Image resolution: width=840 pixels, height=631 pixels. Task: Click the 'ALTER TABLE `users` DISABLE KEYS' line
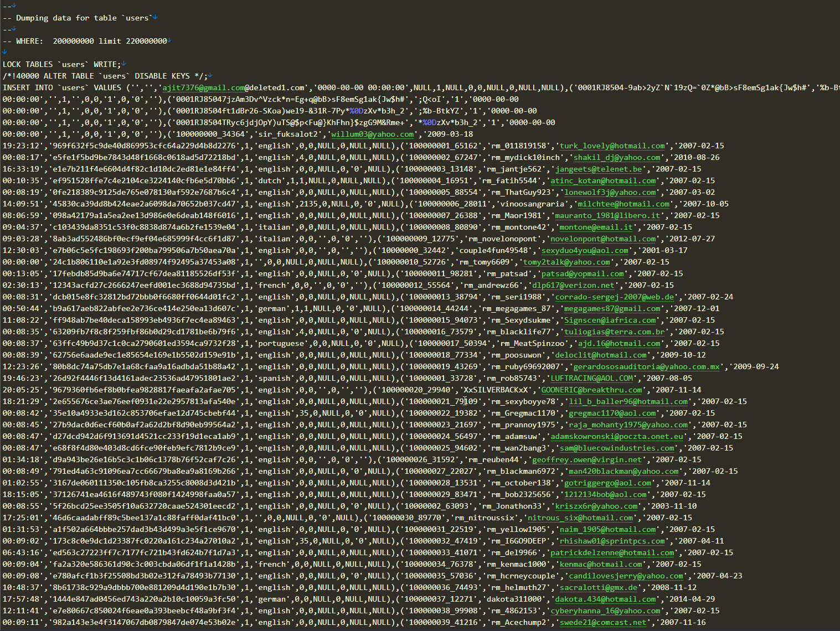[105, 76]
